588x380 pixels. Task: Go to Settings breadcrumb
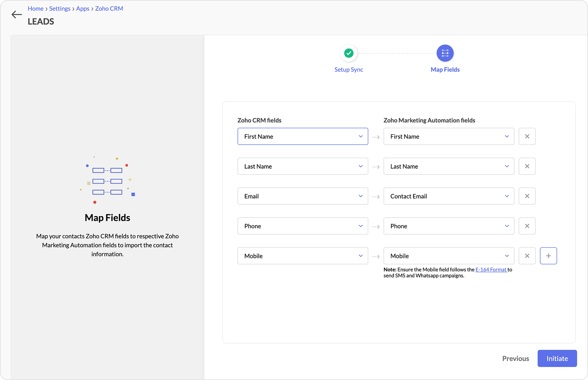(x=60, y=8)
